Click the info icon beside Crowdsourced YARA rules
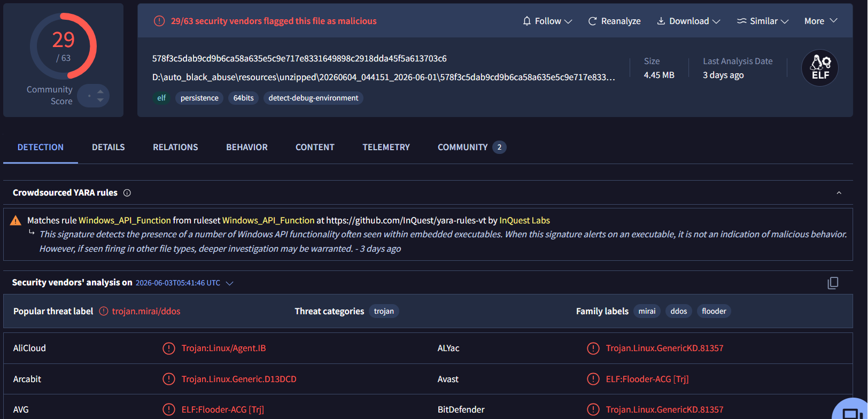Viewport: 868px width, 419px height. 127,193
